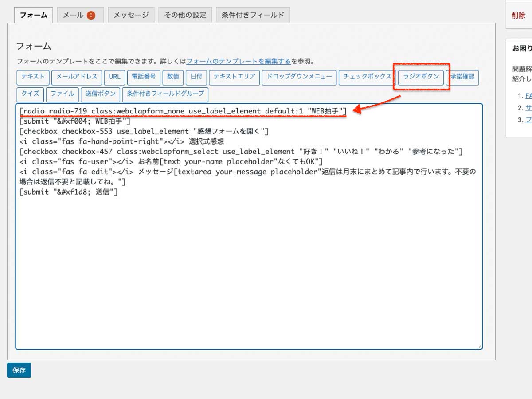Click the メールアドレス tag button
Screen dimensions: 532x399
pyautogui.click(x=77, y=77)
